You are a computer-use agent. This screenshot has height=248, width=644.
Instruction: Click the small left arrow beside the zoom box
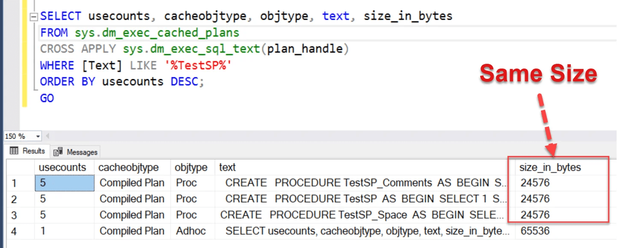(x=47, y=135)
